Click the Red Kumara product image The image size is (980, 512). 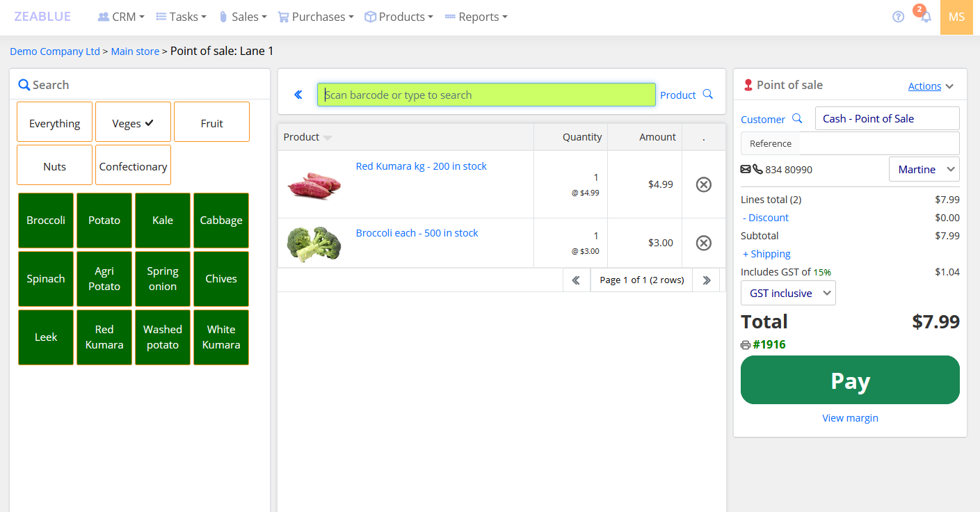point(314,185)
